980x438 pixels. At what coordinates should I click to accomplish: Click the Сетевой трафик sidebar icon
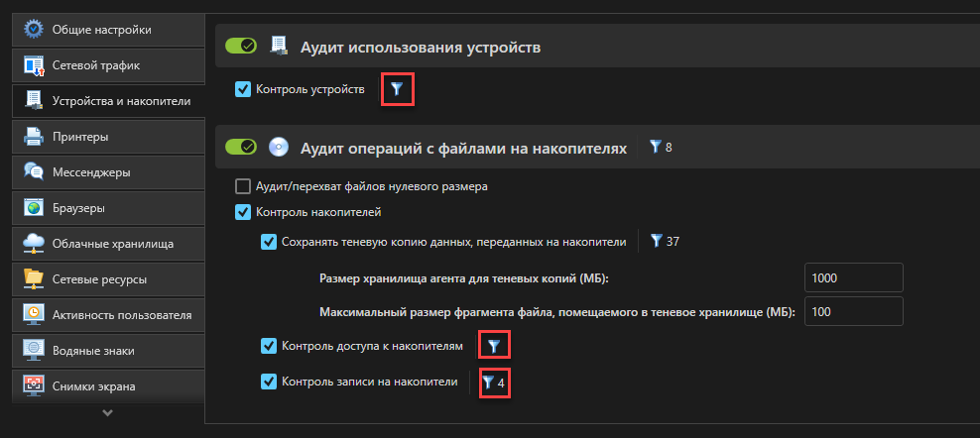tap(33, 65)
